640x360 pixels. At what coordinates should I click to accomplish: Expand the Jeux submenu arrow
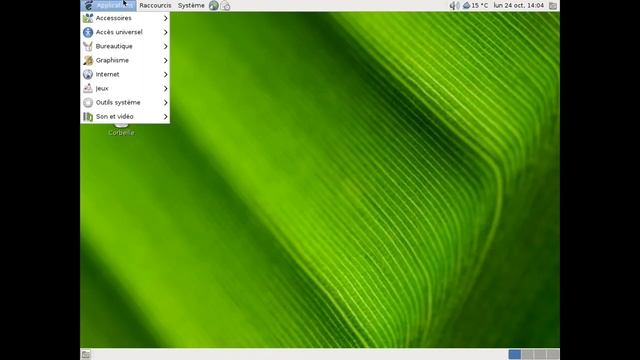click(165, 88)
